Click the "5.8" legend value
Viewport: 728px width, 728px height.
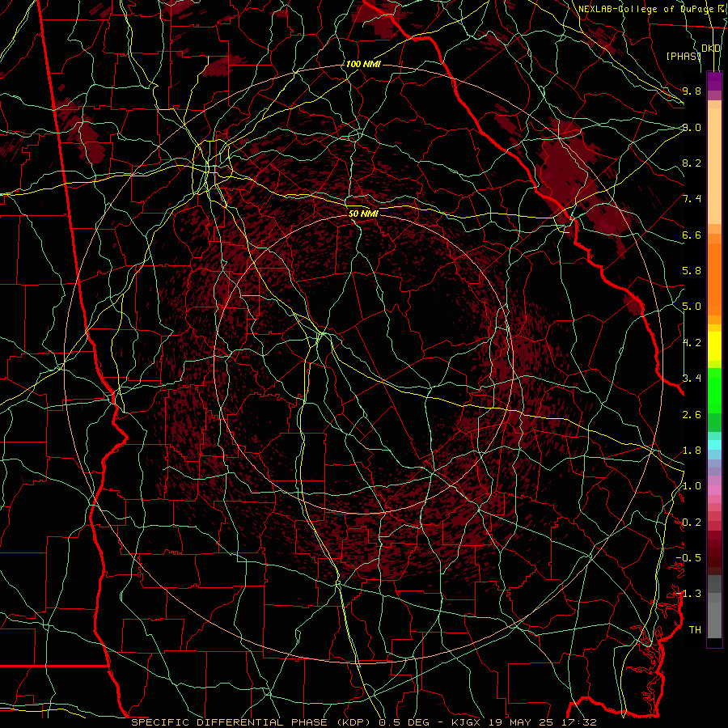[x=692, y=271]
